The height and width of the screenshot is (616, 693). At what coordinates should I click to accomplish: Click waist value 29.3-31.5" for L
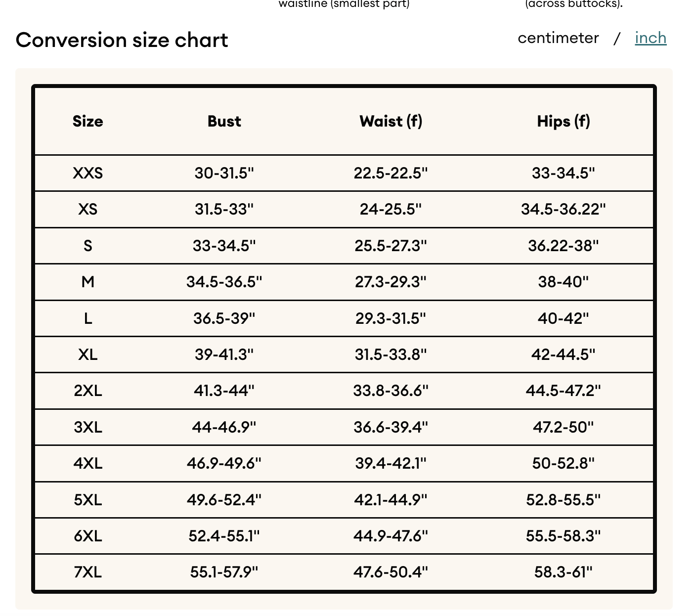coord(391,318)
